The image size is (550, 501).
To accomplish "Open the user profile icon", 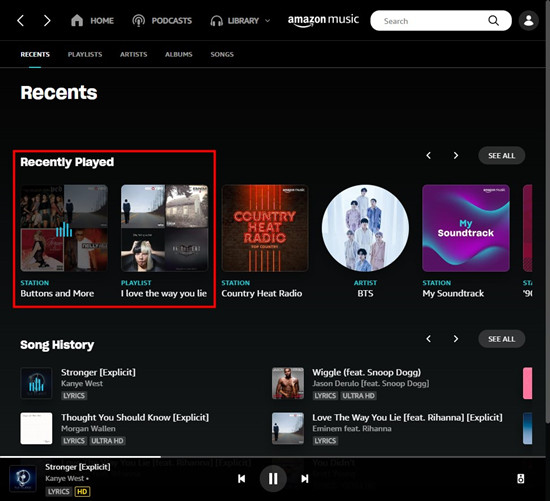I will [x=529, y=20].
